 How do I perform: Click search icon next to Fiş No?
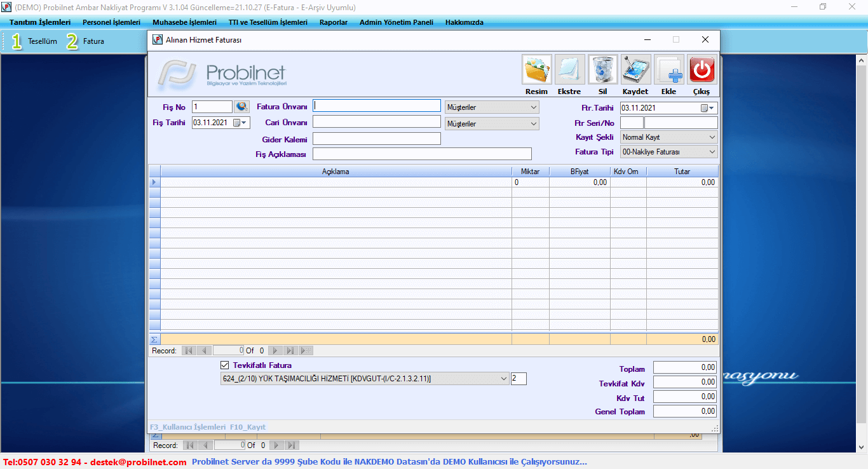click(241, 107)
